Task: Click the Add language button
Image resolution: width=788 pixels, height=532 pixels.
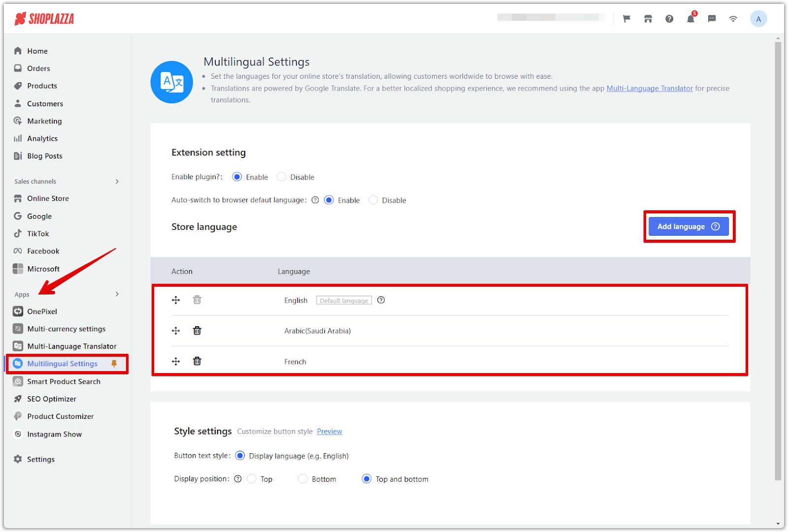Action: (x=689, y=226)
